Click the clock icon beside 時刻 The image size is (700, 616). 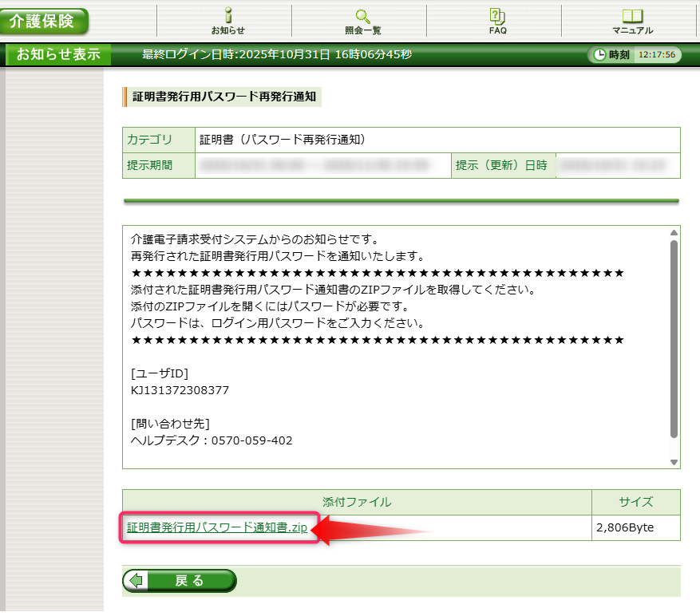[x=599, y=55]
